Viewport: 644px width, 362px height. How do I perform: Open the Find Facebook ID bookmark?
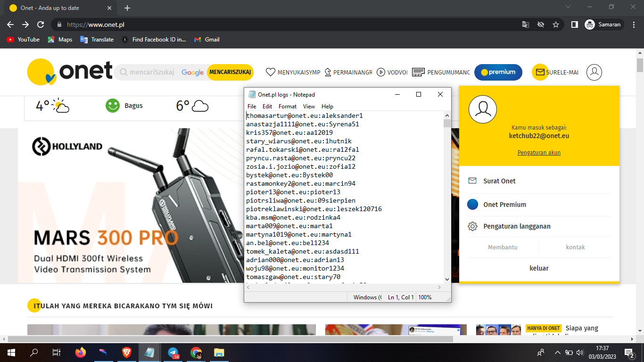(x=154, y=40)
